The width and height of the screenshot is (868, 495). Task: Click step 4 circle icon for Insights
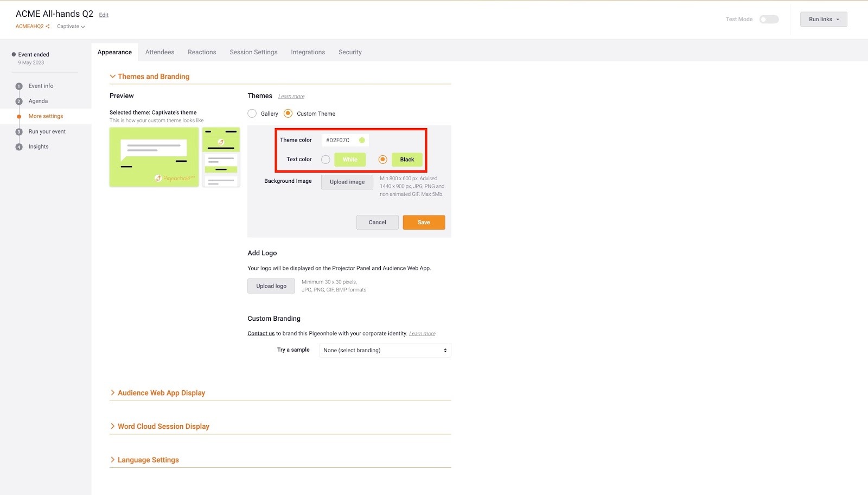(19, 147)
